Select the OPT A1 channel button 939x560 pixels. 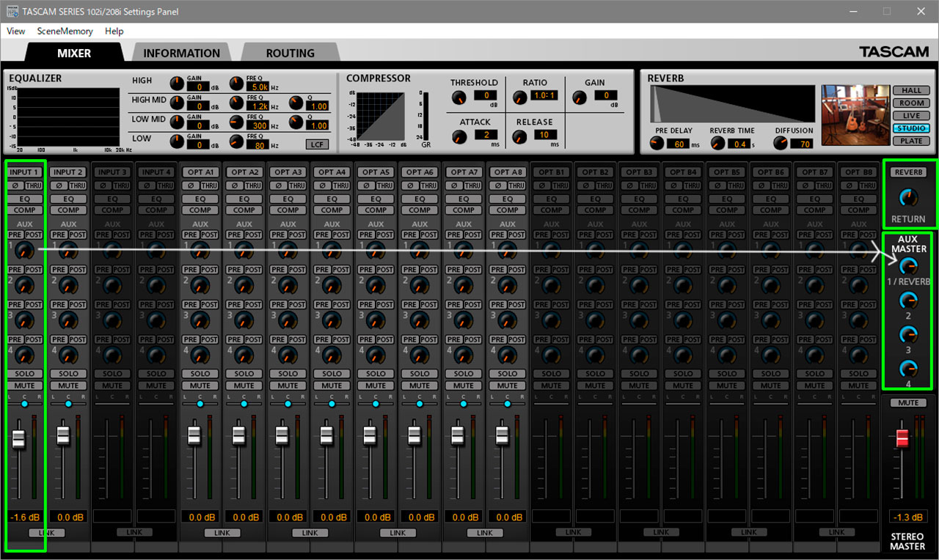(200, 172)
